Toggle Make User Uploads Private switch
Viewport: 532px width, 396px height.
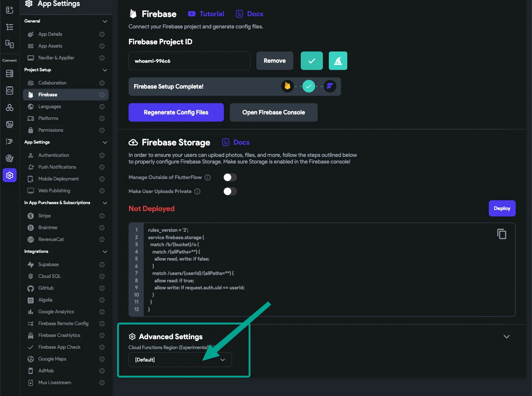[x=230, y=192]
